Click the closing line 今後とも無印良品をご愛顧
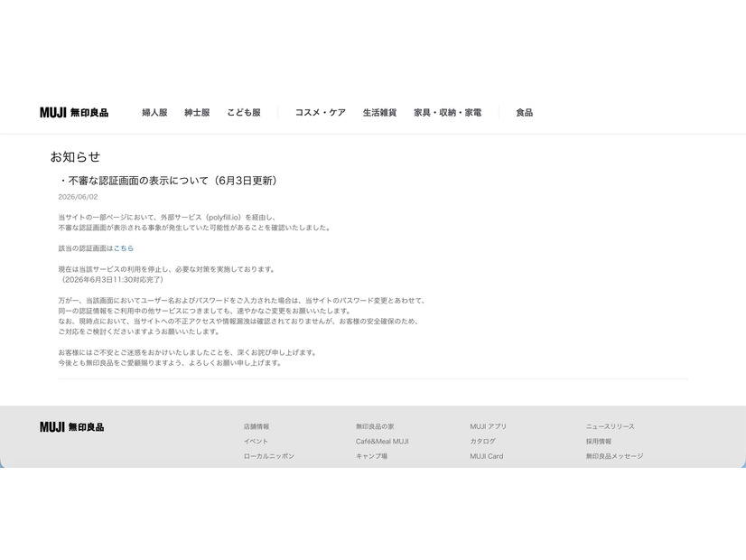 coord(171,363)
